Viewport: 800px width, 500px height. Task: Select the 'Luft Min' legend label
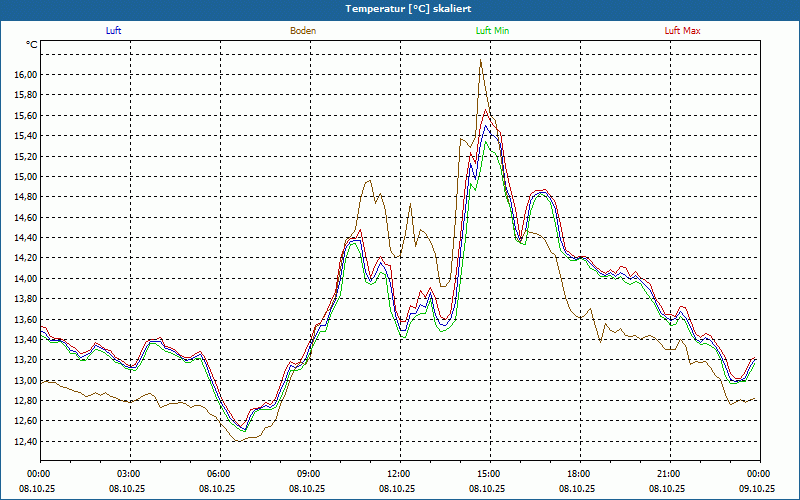coord(492,31)
